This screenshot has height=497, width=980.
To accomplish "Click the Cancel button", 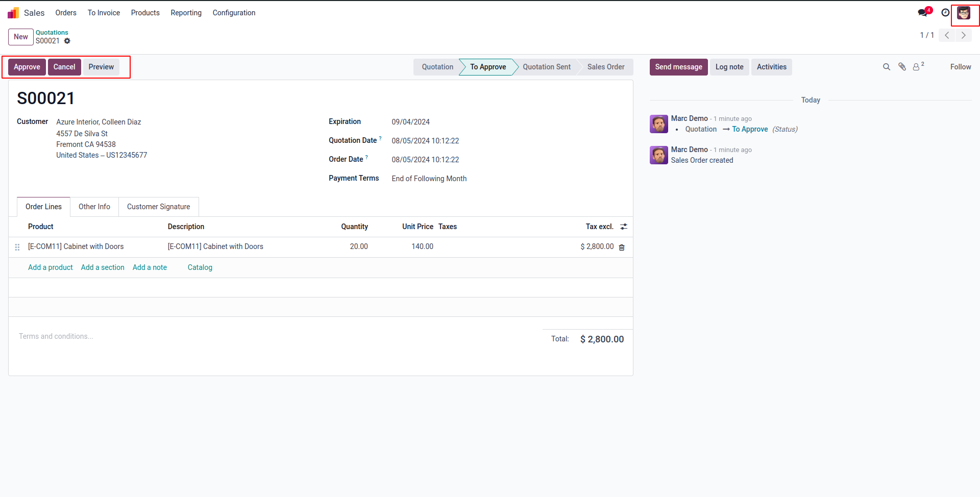I will coord(64,67).
